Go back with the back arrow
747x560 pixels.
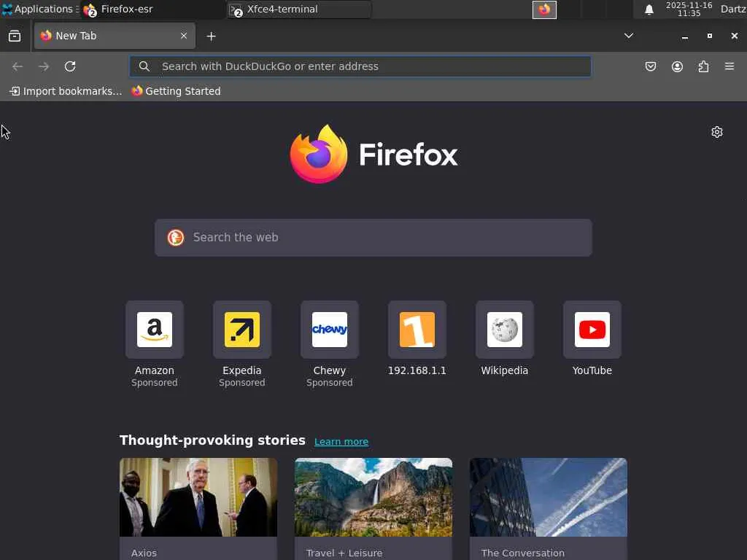click(x=18, y=66)
